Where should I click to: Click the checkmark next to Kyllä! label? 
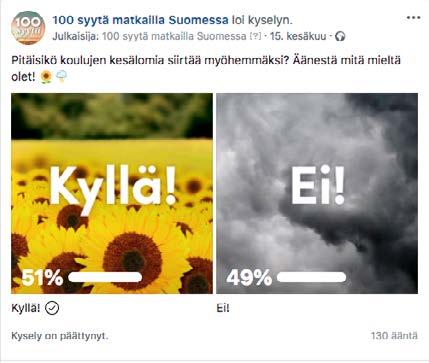52,308
